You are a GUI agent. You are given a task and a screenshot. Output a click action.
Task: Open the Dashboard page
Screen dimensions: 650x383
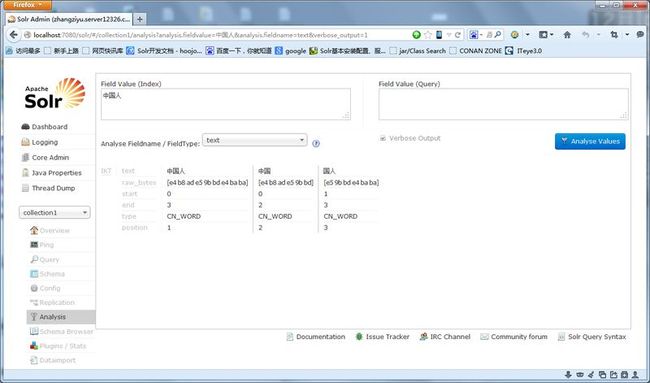pos(45,127)
